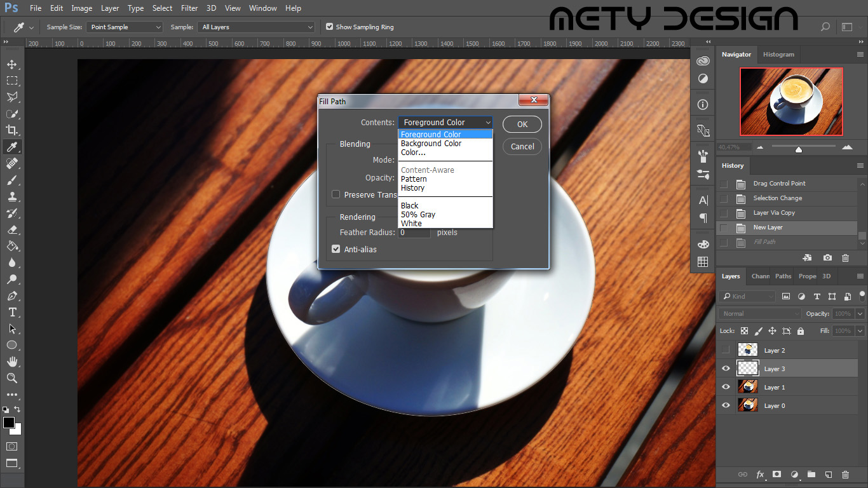
Task: Open the Navigator panel flyout menu
Action: pyautogui.click(x=860, y=55)
